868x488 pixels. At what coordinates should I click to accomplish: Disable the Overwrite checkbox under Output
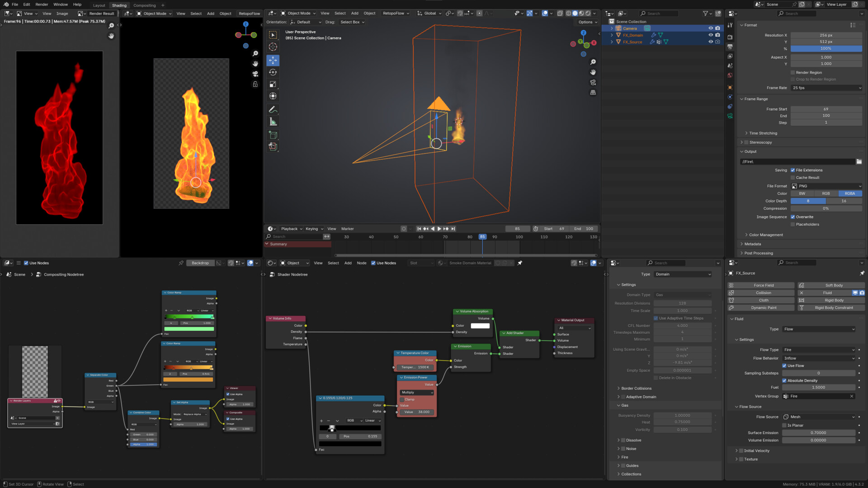[792, 217]
